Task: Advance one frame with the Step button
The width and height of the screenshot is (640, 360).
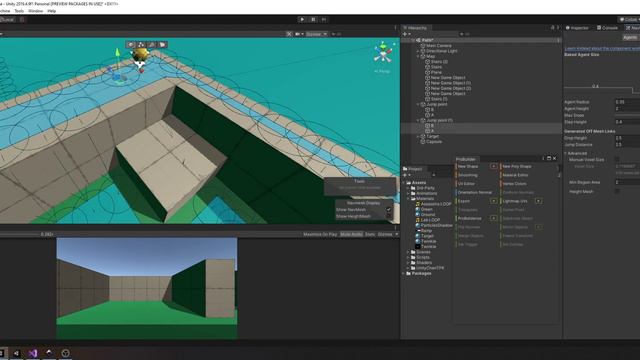Action: point(324,19)
